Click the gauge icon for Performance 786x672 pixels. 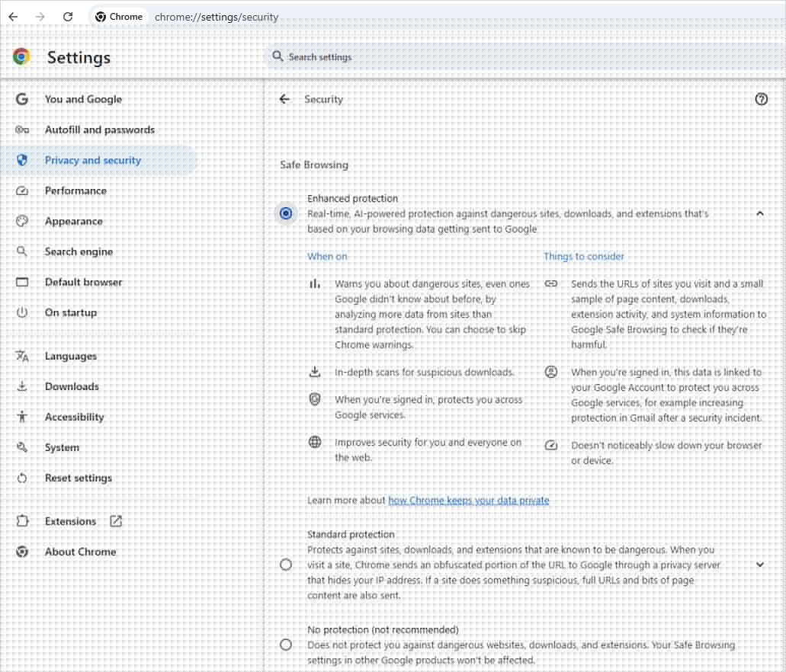pyautogui.click(x=22, y=191)
